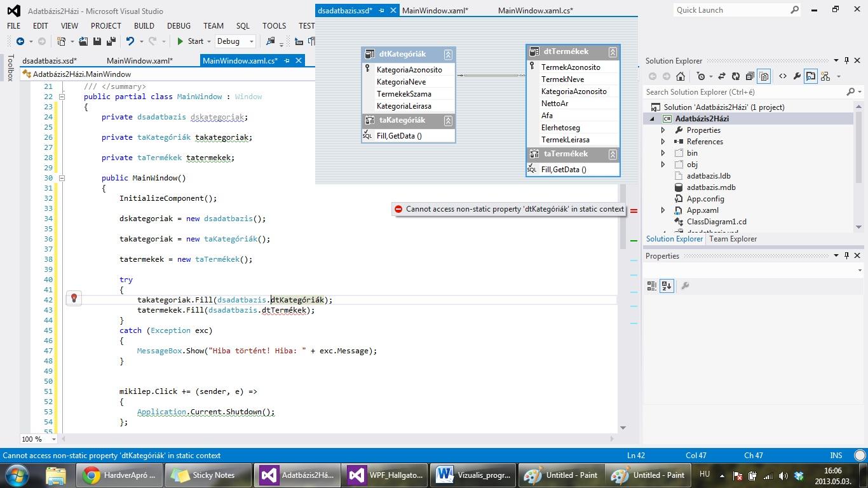Screen dimensions: 868x488
Task: Open the FILE menu
Action: click(x=13, y=26)
